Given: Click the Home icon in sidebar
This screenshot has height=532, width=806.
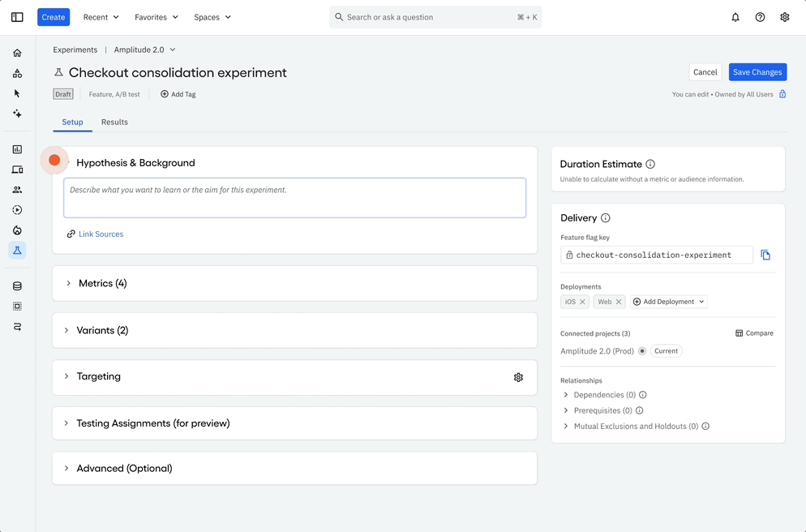Looking at the screenshot, I should click(17, 54).
